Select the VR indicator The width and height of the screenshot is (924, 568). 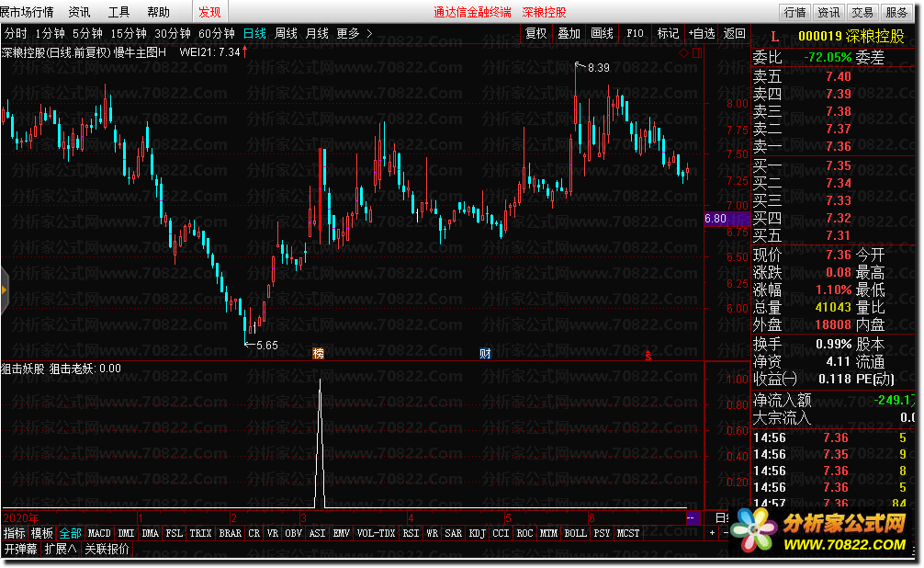pos(272,533)
